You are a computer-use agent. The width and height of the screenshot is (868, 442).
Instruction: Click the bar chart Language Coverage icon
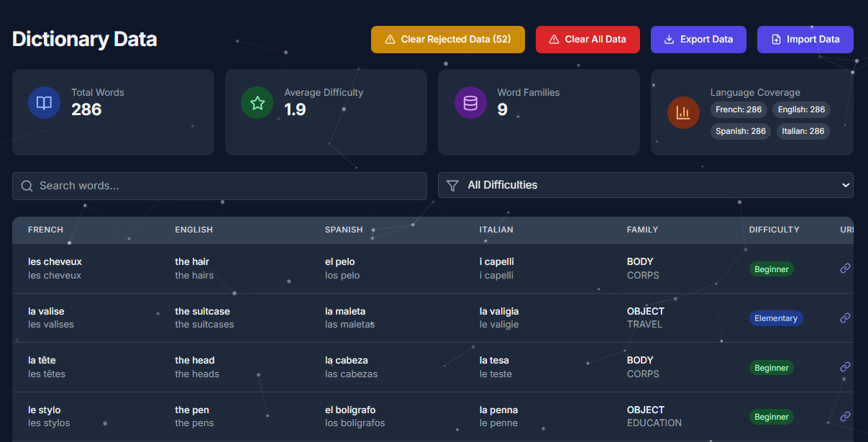coord(683,112)
